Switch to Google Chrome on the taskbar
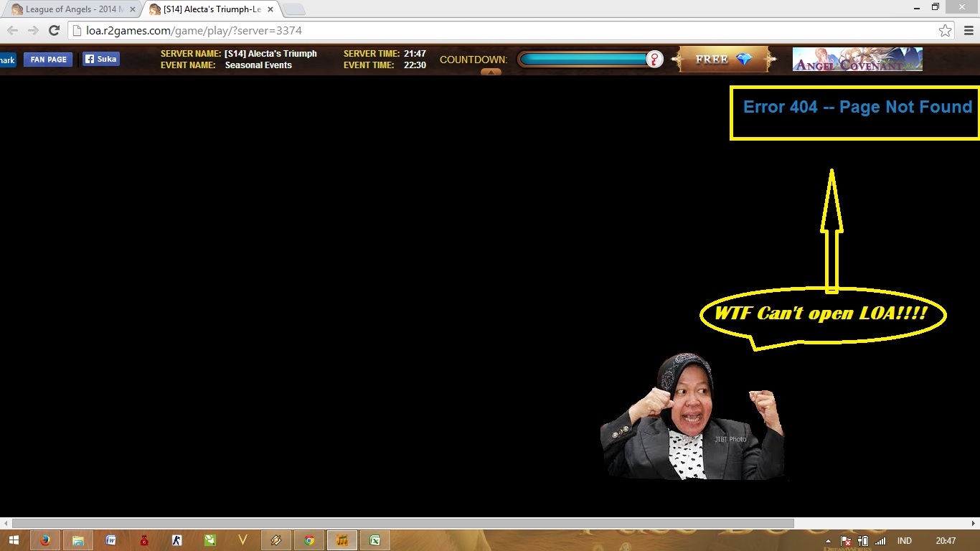This screenshot has width=980, height=551. coord(309,540)
